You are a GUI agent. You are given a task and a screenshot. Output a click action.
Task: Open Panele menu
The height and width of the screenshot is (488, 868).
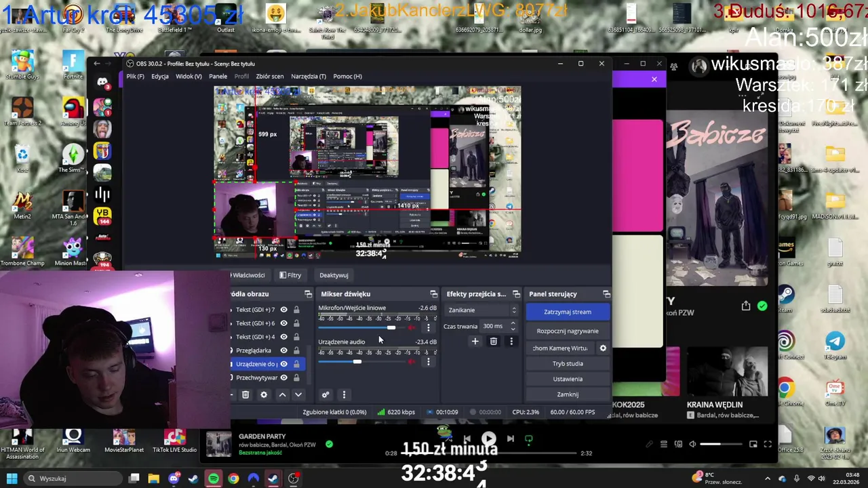pyautogui.click(x=218, y=76)
